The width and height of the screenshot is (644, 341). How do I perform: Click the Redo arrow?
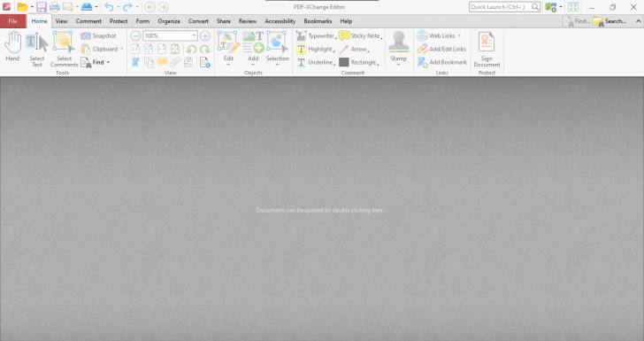[x=127, y=7]
